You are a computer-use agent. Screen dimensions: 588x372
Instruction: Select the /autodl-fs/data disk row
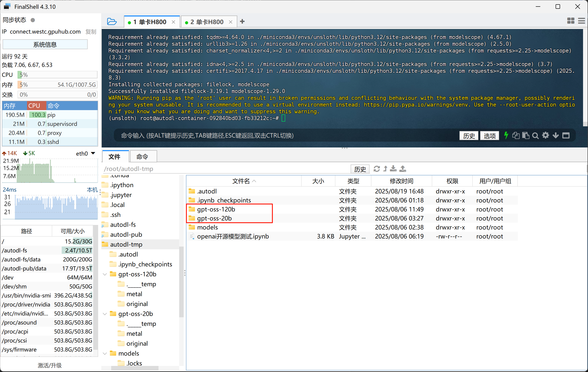click(x=47, y=259)
